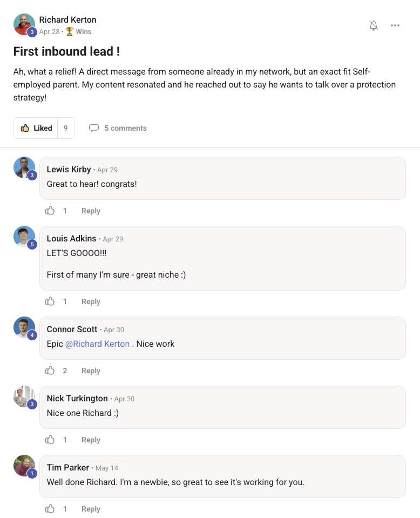Like Tim Parker's comment

pyautogui.click(x=50, y=508)
